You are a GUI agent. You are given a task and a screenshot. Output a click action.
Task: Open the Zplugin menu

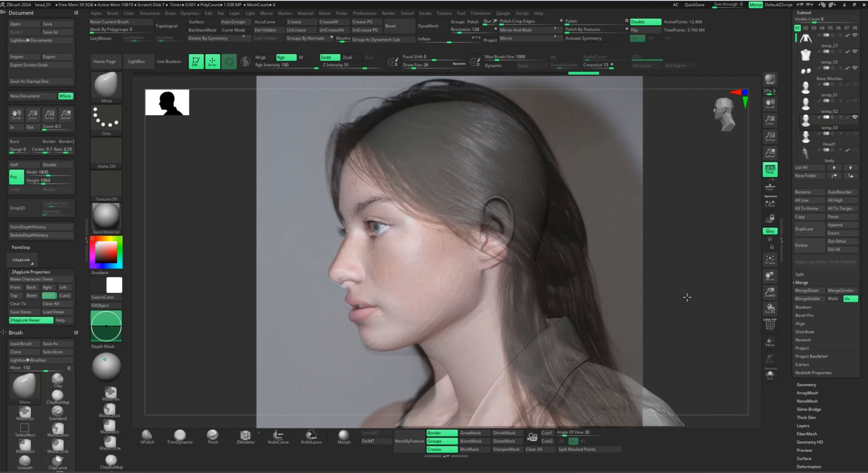coord(503,13)
